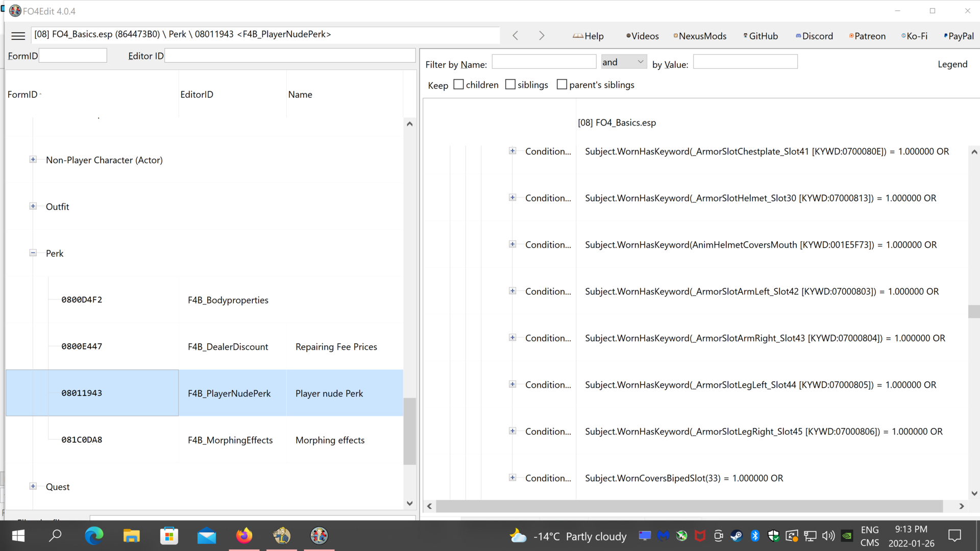The image size is (980, 551).
Task: Focus the FormID search field
Action: coord(73,56)
